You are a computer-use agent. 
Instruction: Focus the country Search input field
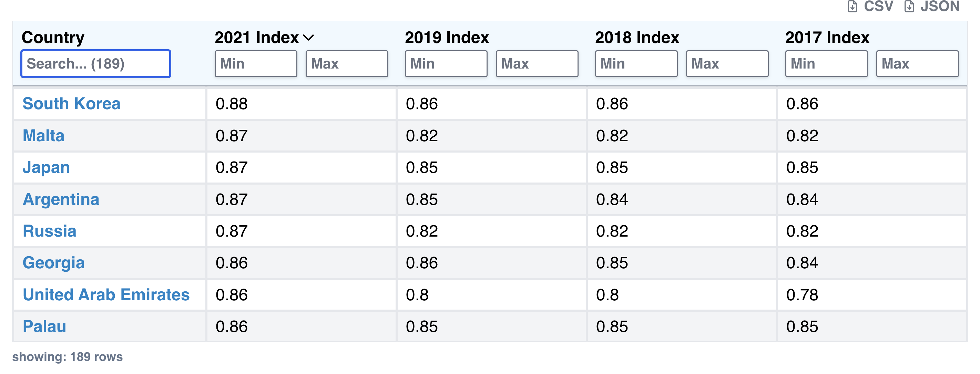[95, 63]
